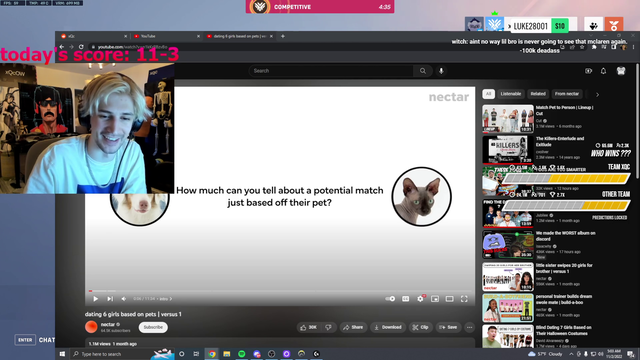This screenshot has width=640, height=360.
Task: Toggle subtitles/closed captions button
Action: [405, 299]
